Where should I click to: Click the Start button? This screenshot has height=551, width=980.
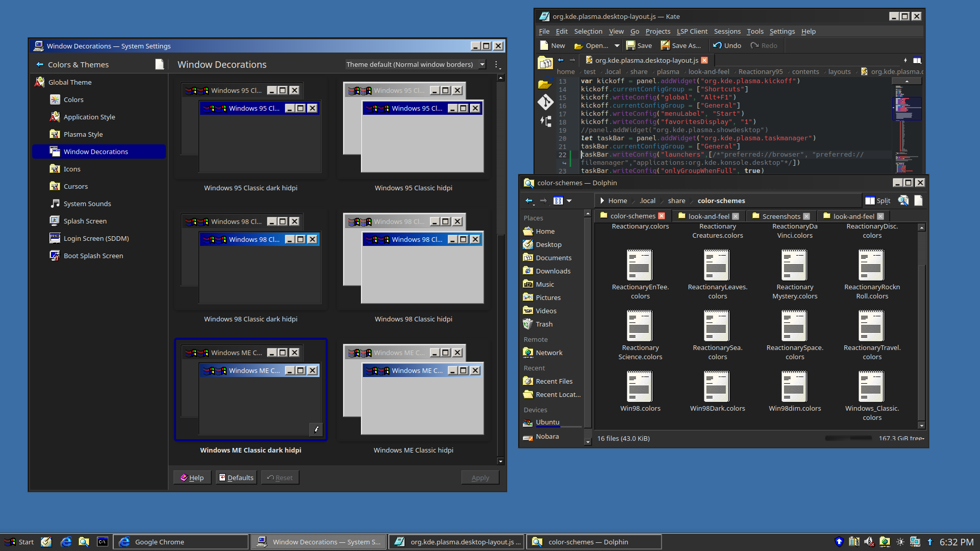click(x=19, y=542)
